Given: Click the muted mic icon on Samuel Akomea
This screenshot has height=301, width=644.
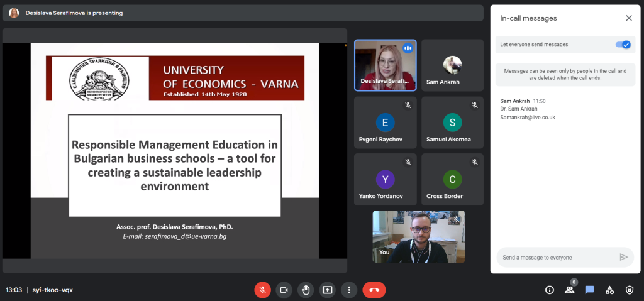Looking at the screenshot, I should (x=475, y=105).
